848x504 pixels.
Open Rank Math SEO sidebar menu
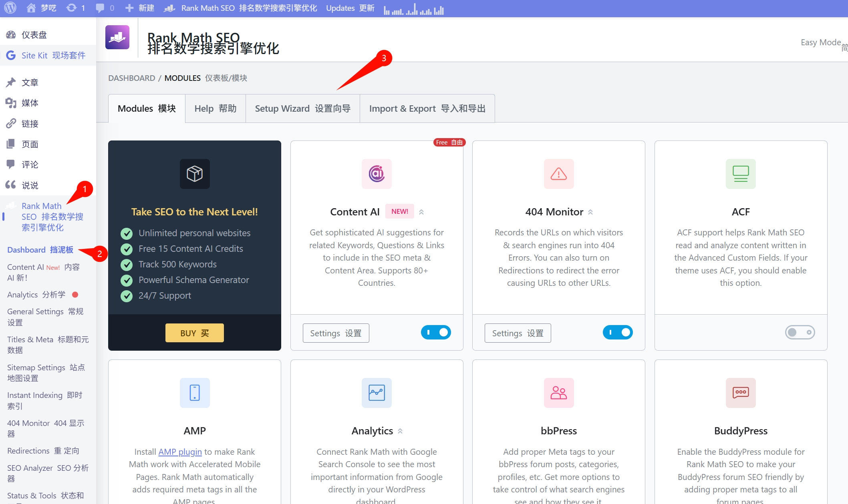48,217
